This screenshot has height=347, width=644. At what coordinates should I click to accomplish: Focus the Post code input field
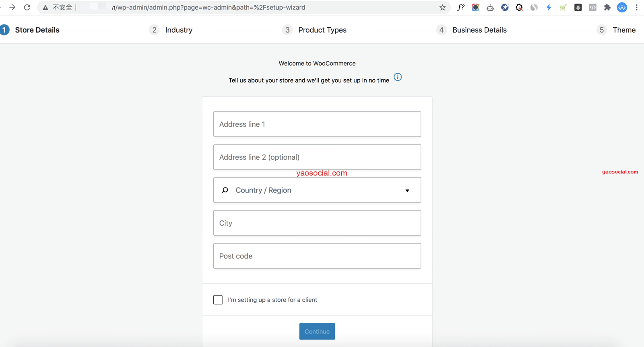point(317,256)
